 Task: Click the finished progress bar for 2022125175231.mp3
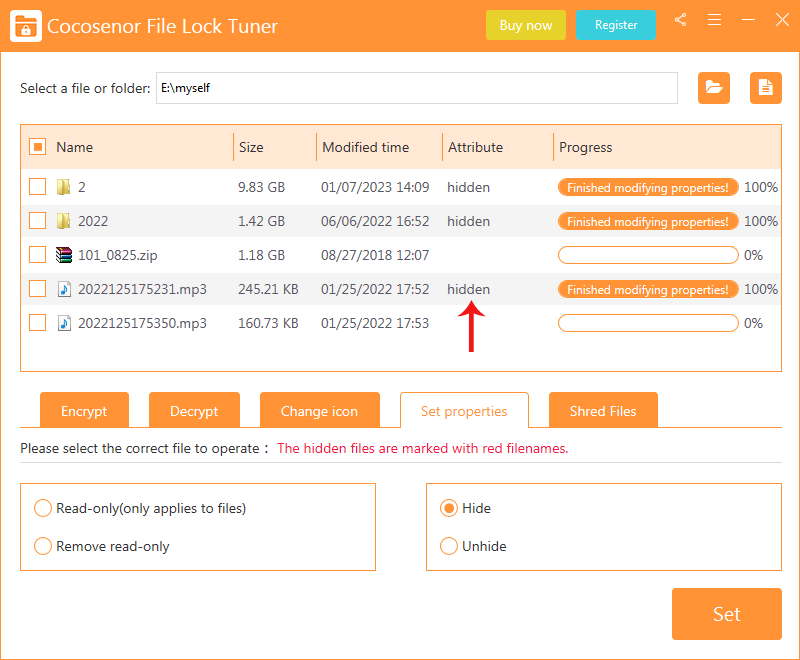(648, 289)
